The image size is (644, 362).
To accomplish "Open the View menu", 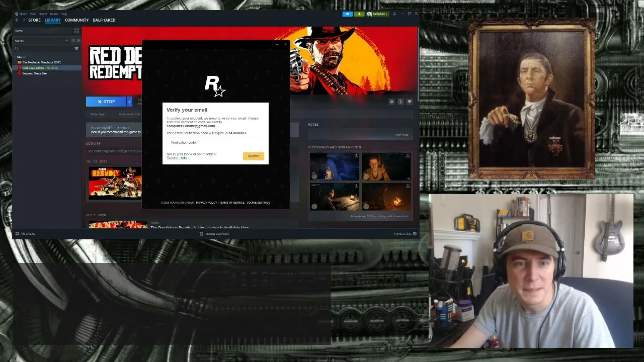I will (x=33, y=14).
